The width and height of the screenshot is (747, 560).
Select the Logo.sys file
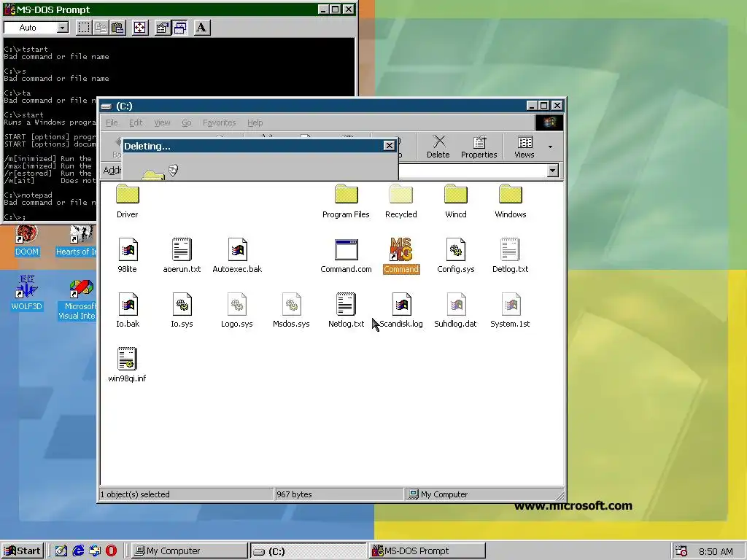[237, 311]
